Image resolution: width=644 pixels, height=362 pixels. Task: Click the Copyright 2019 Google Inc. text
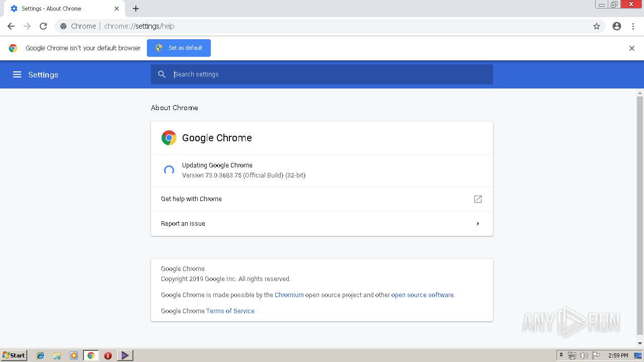(x=226, y=279)
